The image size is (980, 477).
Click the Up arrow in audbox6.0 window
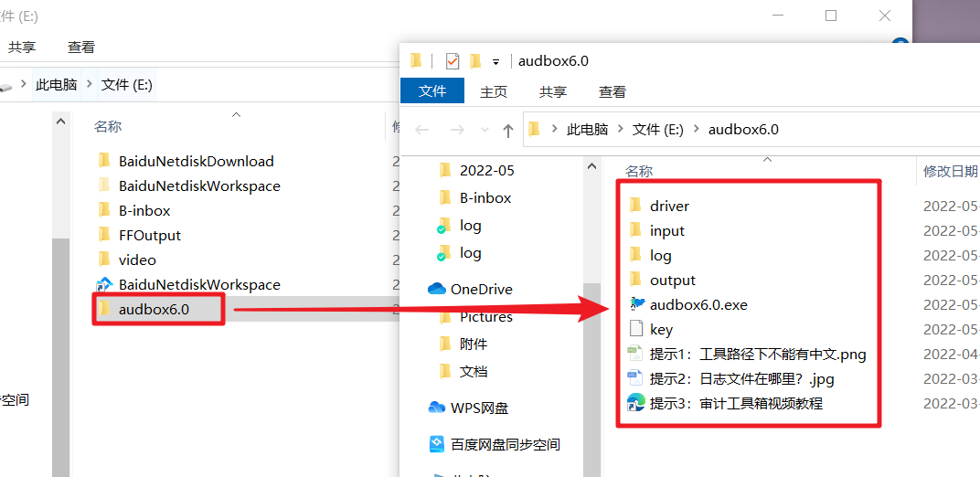pyautogui.click(x=508, y=130)
